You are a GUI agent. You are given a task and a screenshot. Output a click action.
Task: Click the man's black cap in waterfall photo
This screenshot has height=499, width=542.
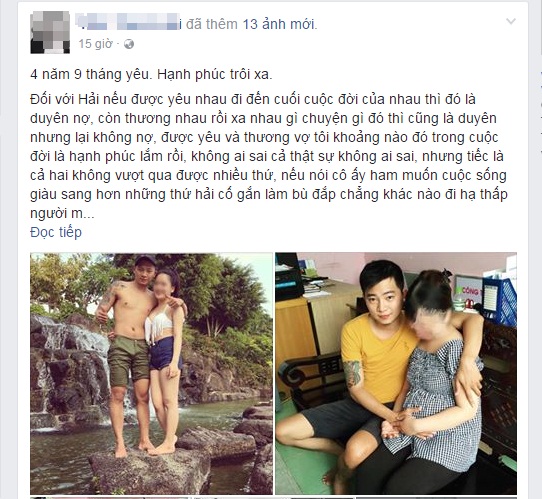click(x=145, y=260)
